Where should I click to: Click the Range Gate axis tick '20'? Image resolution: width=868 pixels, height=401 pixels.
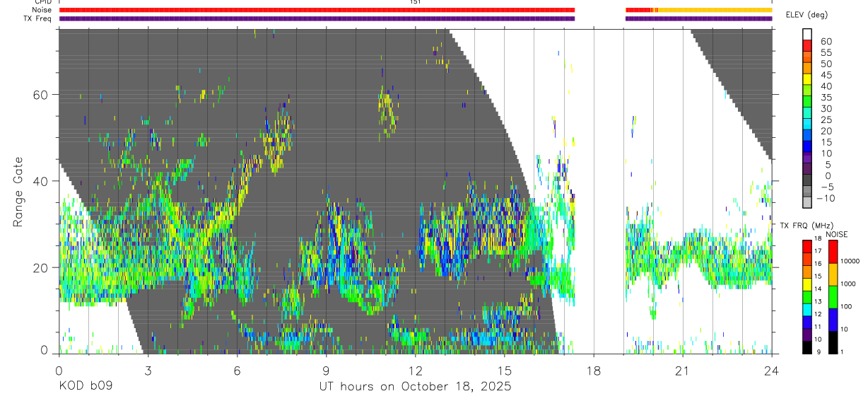point(41,267)
